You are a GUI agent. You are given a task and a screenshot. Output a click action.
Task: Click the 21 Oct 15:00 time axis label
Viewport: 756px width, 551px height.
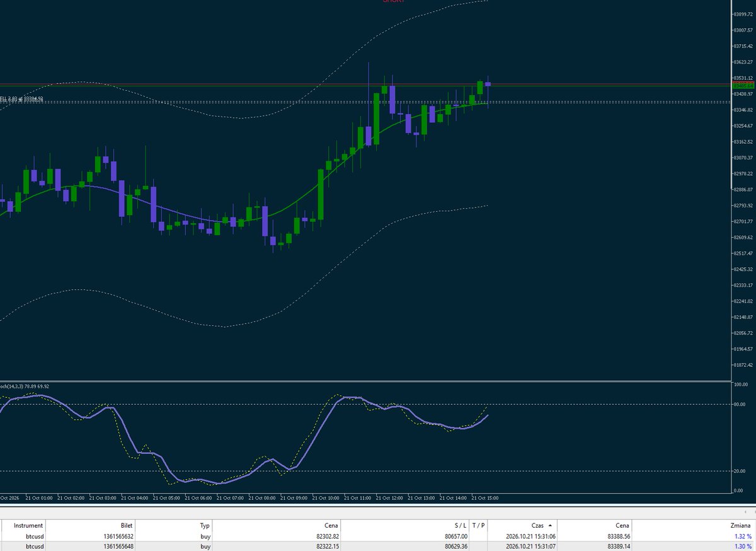[x=485, y=498]
